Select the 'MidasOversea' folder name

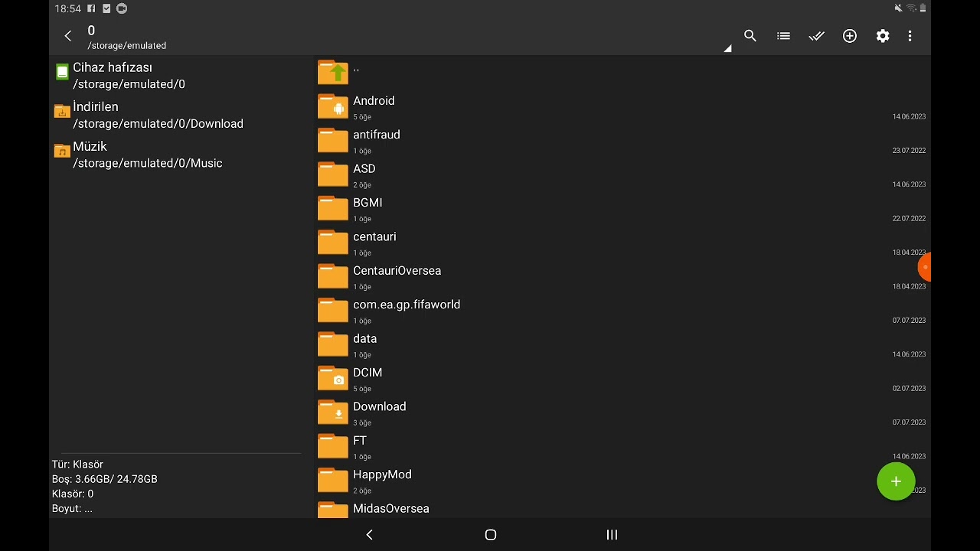tap(391, 508)
